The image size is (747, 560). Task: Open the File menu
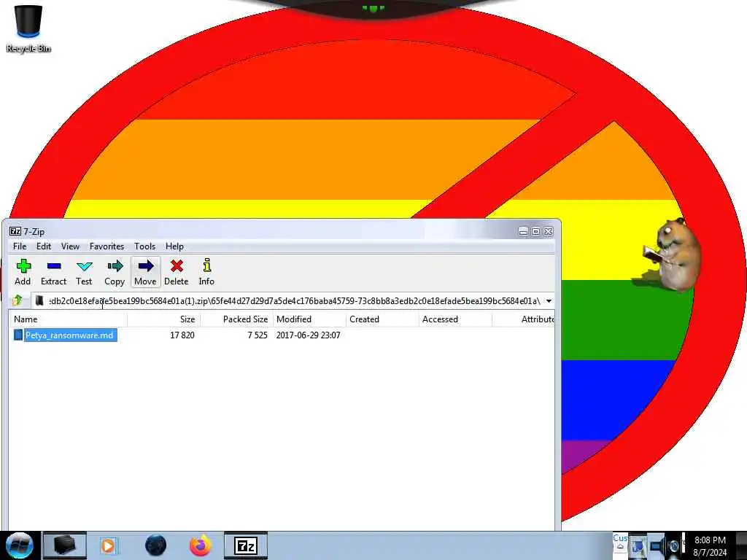pyautogui.click(x=20, y=246)
